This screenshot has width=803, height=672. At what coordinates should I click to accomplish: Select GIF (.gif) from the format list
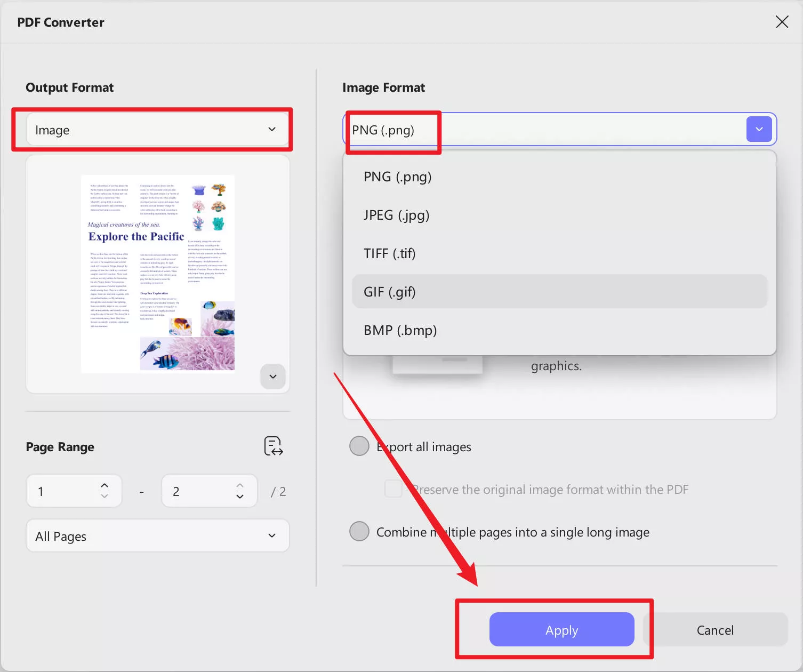[389, 292]
